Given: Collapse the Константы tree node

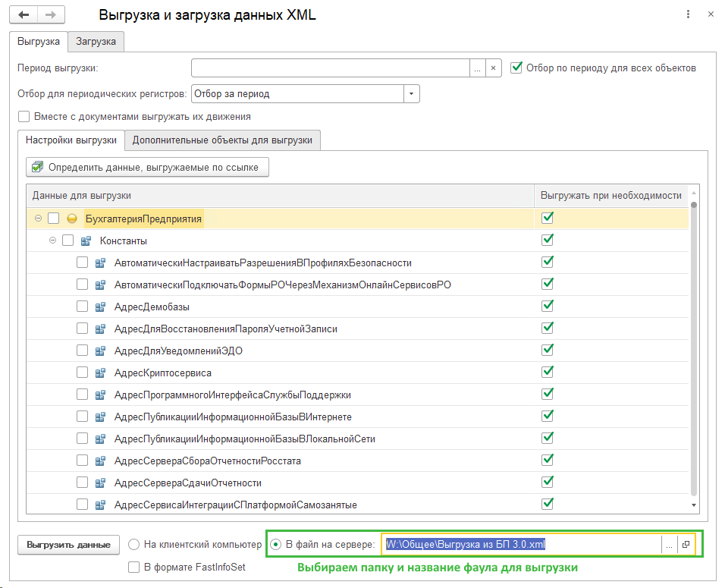Looking at the screenshot, I should pos(53,241).
